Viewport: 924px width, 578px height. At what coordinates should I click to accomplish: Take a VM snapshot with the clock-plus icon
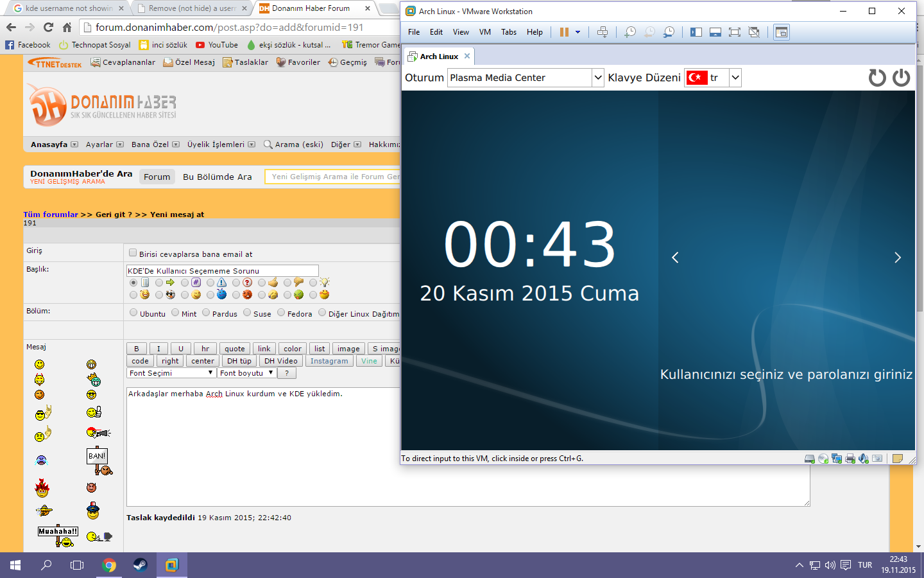tap(630, 32)
